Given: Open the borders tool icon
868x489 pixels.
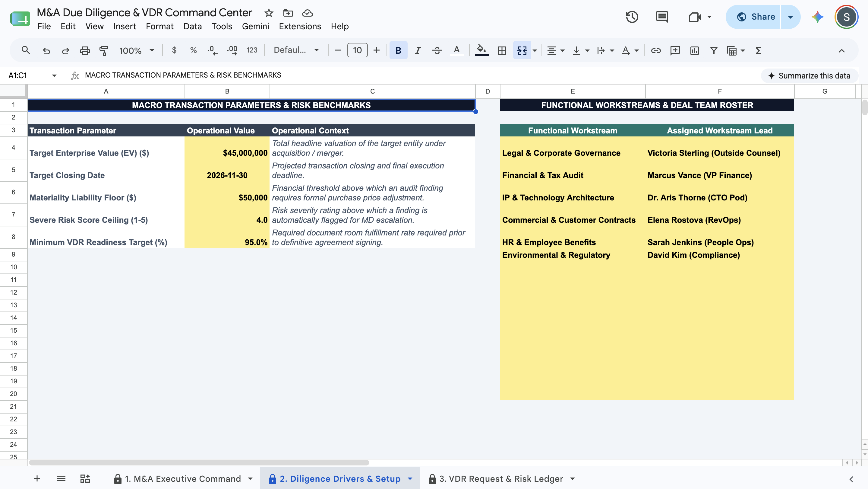Looking at the screenshot, I should click(x=502, y=51).
